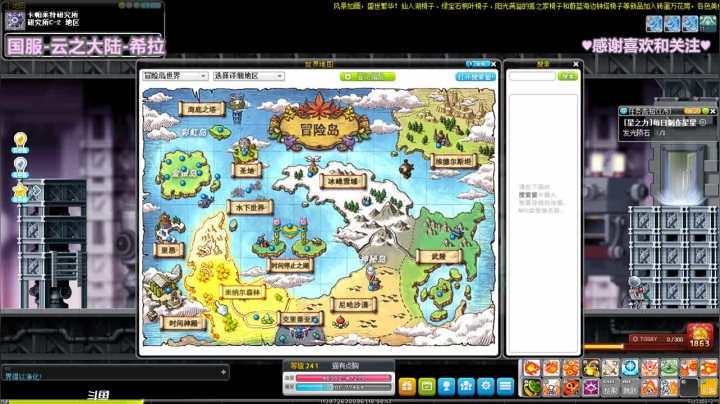Select 冰峰雪域 region on world map
The height and width of the screenshot is (404, 720).
[x=343, y=181]
